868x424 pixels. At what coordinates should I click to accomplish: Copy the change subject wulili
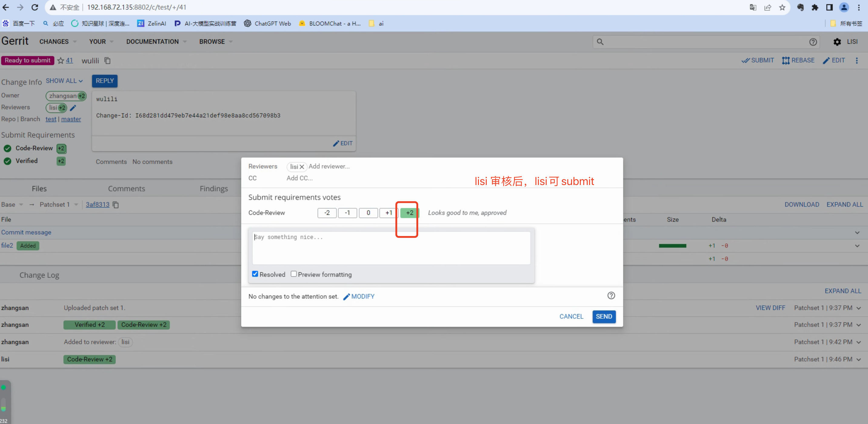click(x=108, y=61)
